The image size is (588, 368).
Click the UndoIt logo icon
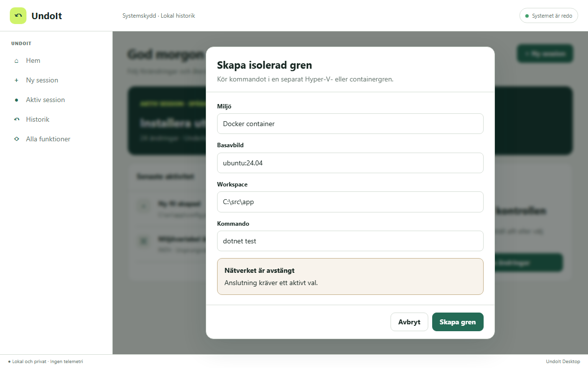coord(18,16)
